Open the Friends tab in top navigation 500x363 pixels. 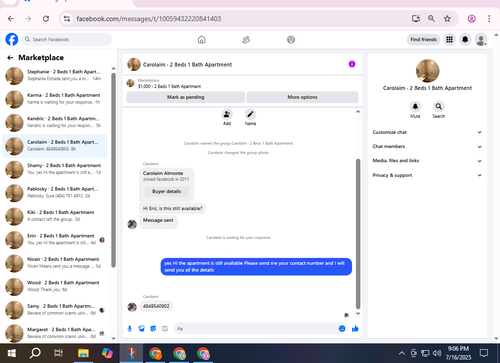(x=246, y=40)
